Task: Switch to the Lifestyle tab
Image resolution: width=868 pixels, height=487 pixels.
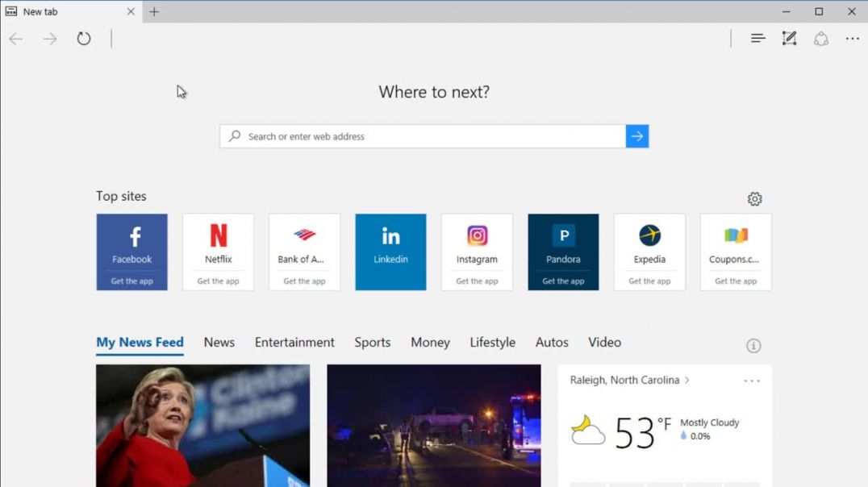Action: click(493, 343)
